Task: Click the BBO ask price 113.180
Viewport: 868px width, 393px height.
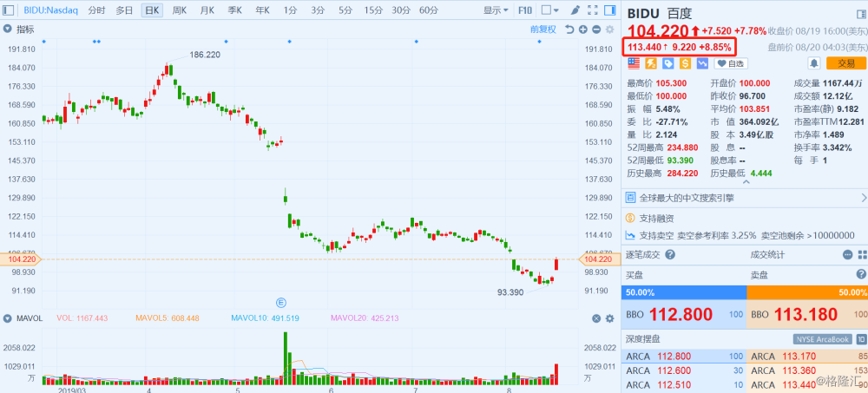Action: (x=805, y=314)
